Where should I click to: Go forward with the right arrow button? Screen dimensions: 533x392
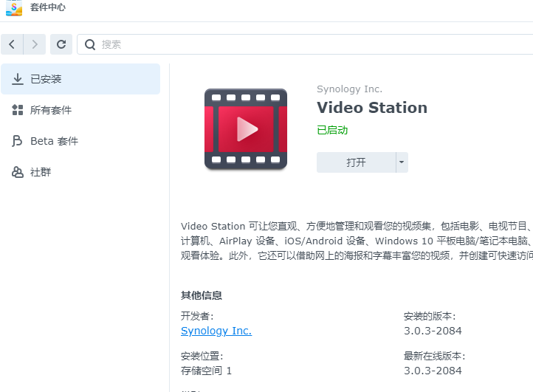tap(34, 44)
